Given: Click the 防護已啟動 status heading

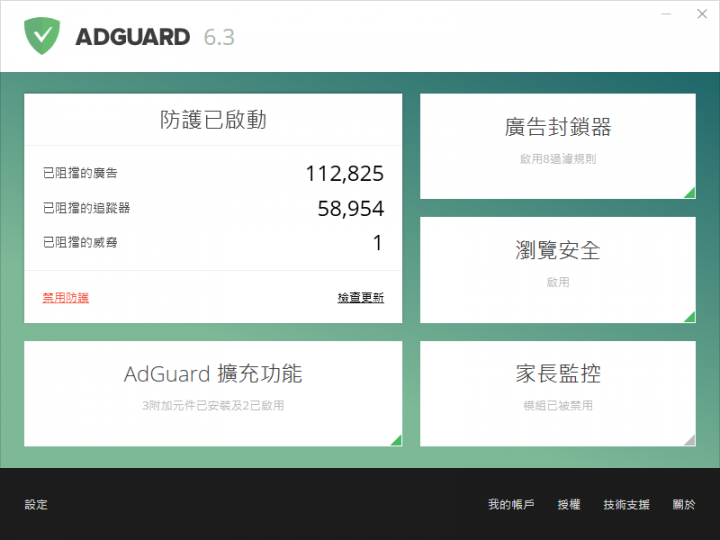Looking at the screenshot, I should pyautogui.click(x=213, y=120).
